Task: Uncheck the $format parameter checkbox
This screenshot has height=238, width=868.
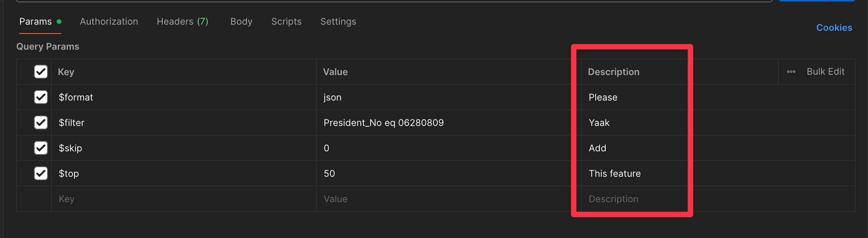Action: (41, 97)
